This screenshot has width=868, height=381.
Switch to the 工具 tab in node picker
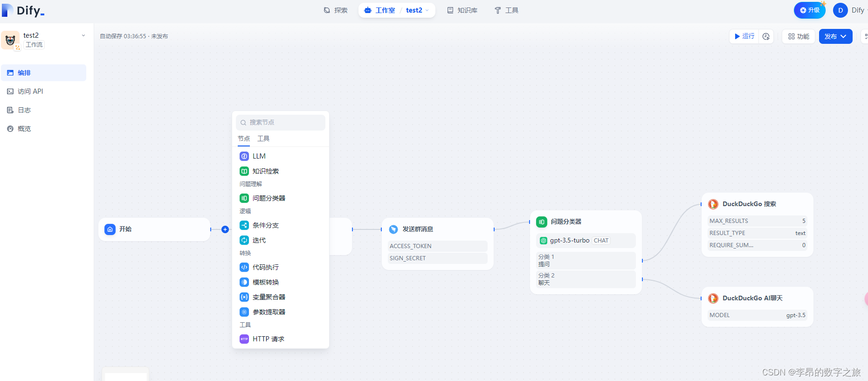tap(263, 139)
